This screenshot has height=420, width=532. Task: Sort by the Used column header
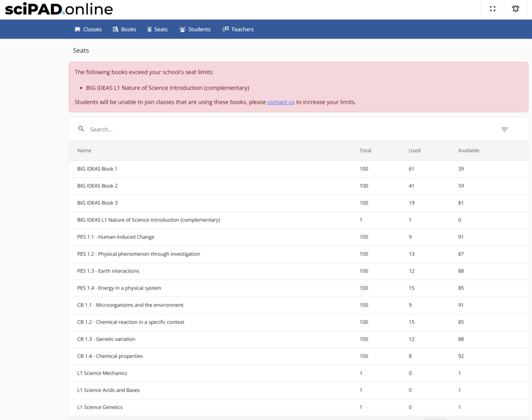coord(415,151)
